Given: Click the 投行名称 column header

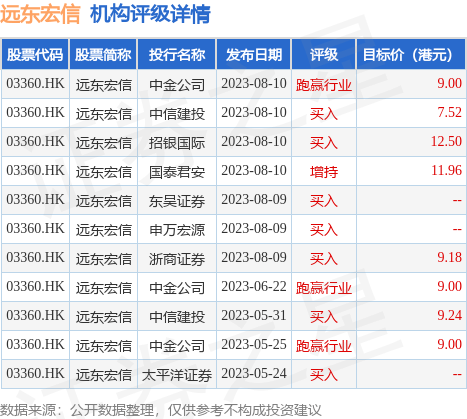Looking at the screenshot, I should [177, 55].
